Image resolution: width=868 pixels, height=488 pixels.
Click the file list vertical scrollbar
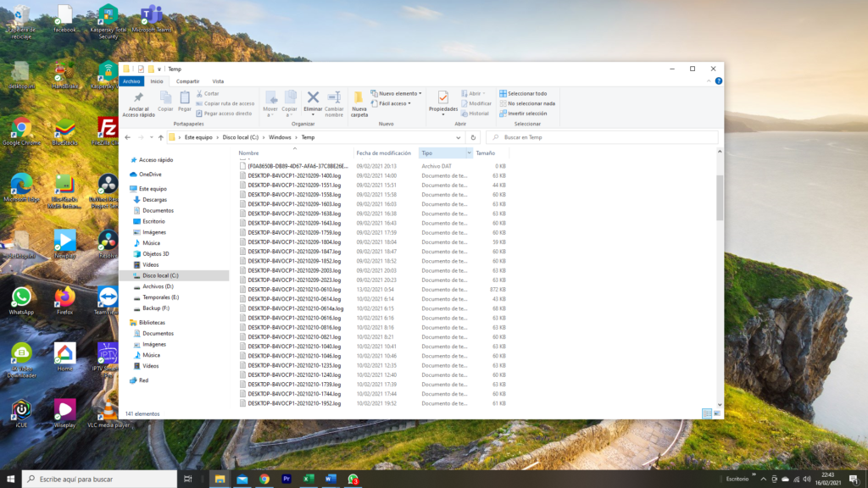721,199
